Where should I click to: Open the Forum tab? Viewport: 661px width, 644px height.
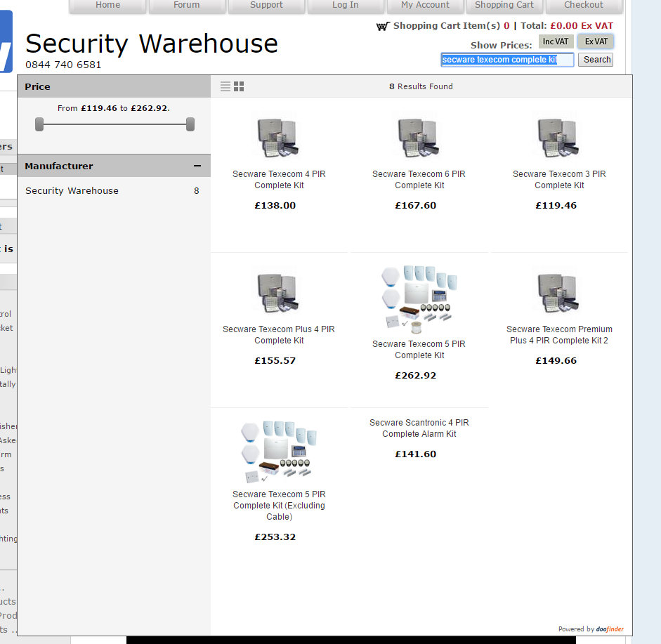187,6
